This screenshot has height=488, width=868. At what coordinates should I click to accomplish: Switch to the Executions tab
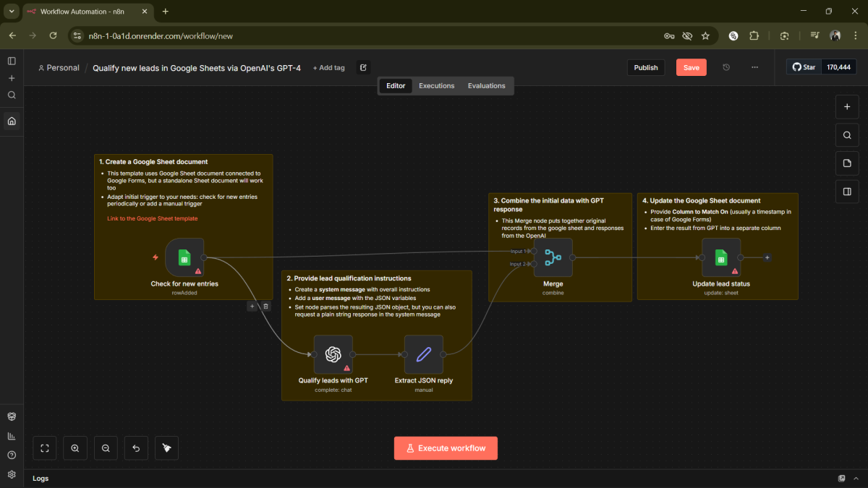point(436,86)
